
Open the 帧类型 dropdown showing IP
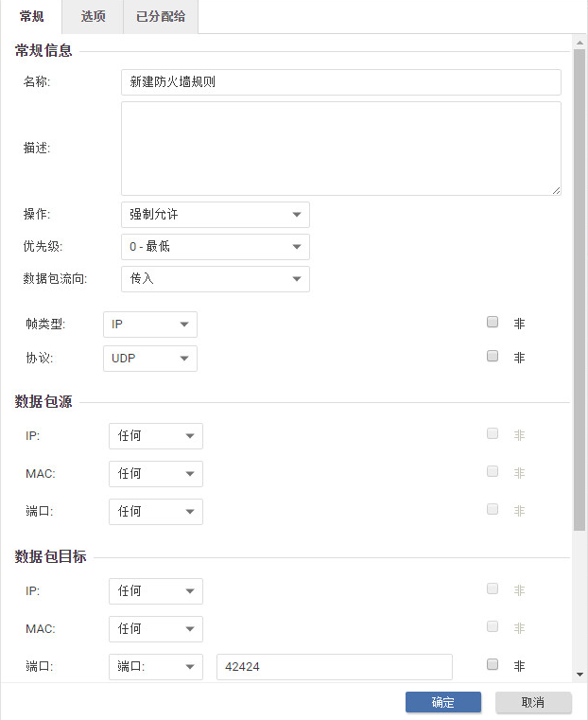[x=149, y=325]
